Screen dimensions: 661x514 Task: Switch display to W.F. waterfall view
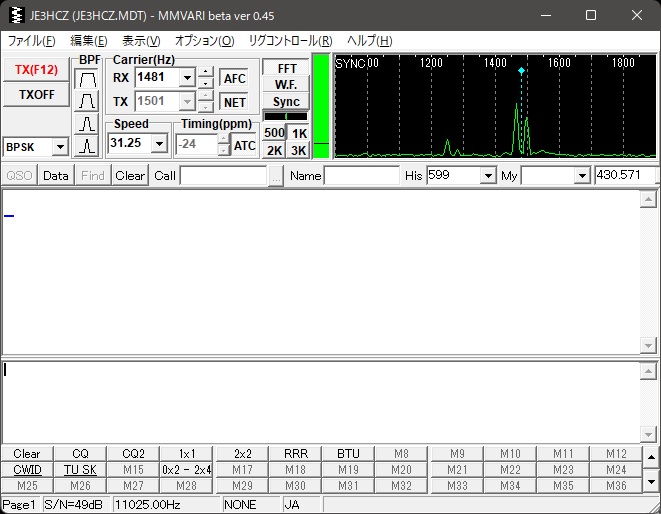point(285,85)
